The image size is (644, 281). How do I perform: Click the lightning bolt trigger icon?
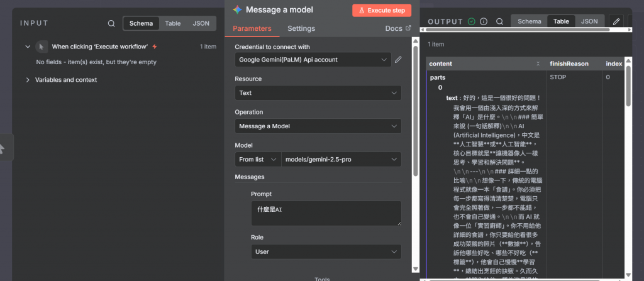point(155,47)
